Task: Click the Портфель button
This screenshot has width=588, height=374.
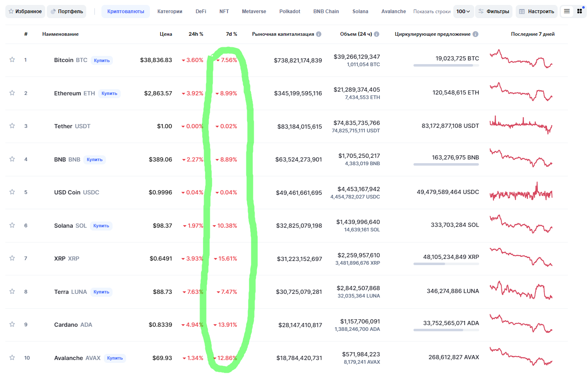Action: coord(67,12)
